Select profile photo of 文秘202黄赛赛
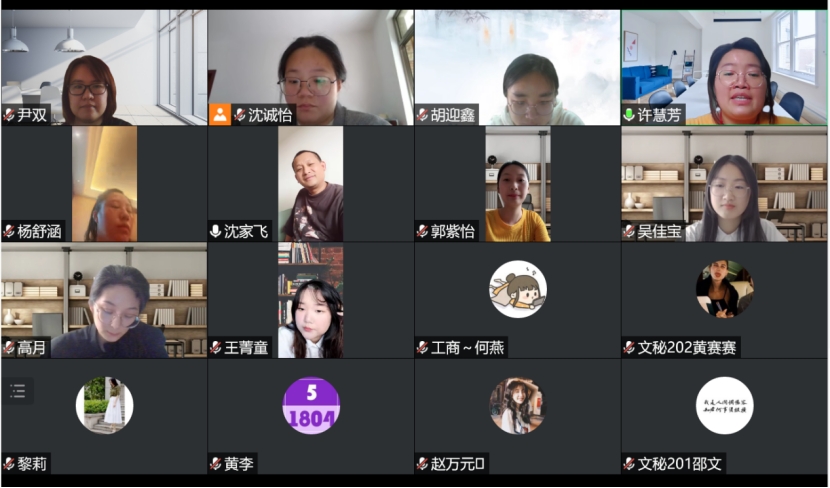This screenshot has height=488, width=830. tap(725, 290)
